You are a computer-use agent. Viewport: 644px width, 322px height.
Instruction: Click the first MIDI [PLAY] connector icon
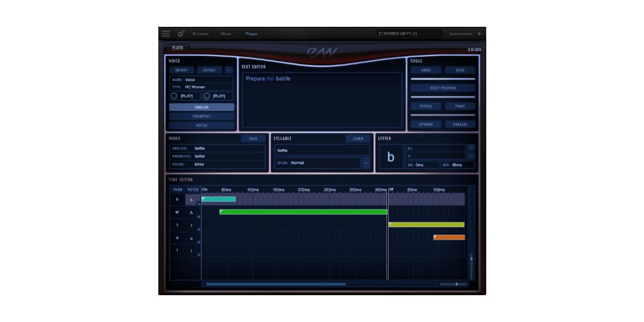tap(174, 96)
